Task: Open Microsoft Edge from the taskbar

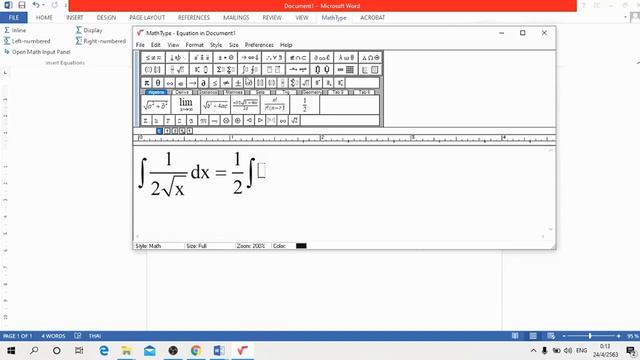Action: click(104, 351)
